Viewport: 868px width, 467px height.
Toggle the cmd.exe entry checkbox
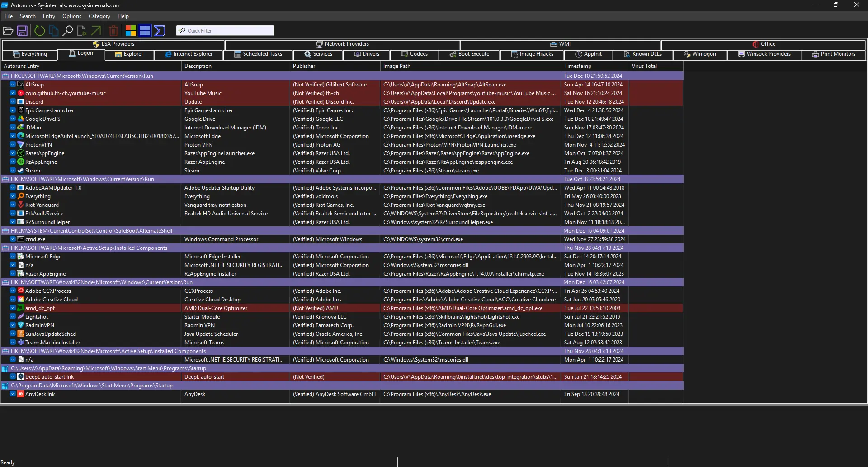[13, 239]
